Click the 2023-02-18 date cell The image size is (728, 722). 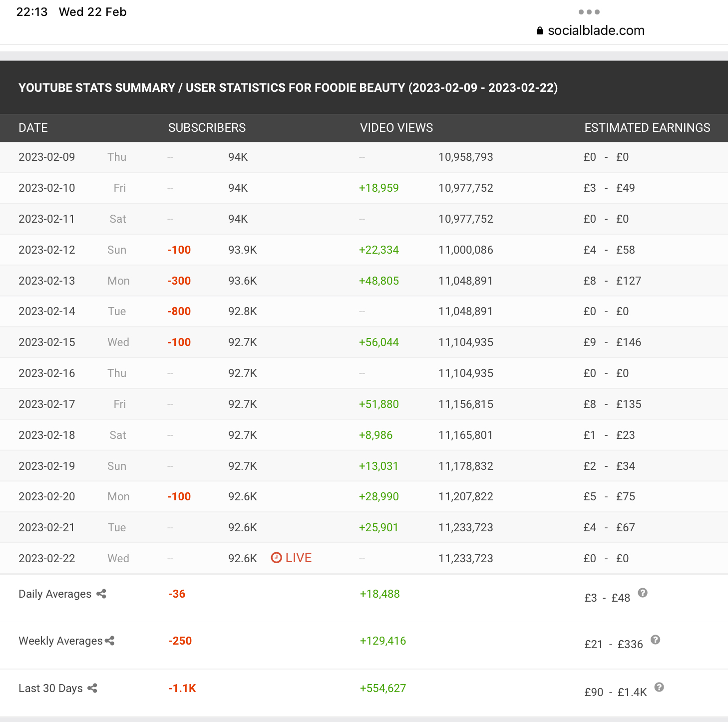pos(47,435)
